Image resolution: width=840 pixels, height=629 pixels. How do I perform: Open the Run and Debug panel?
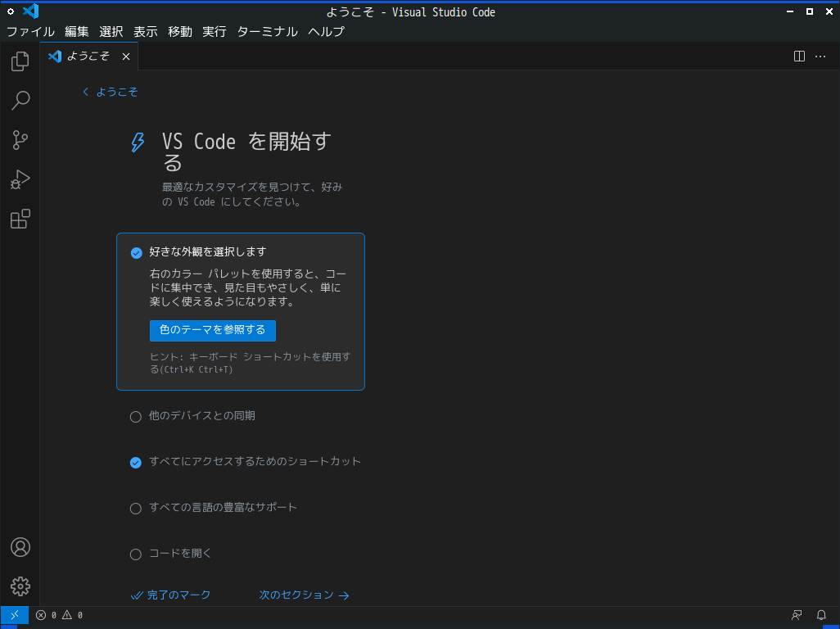(x=20, y=179)
